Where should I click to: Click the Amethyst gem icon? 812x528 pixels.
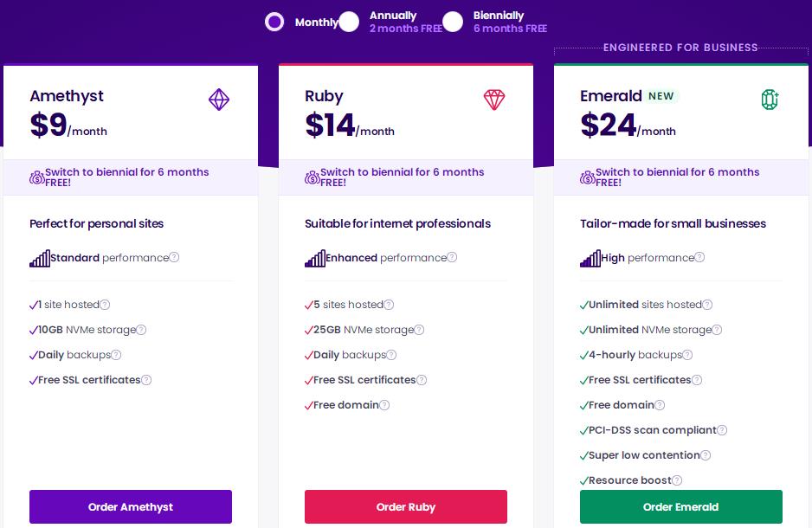click(x=219, y=100)
